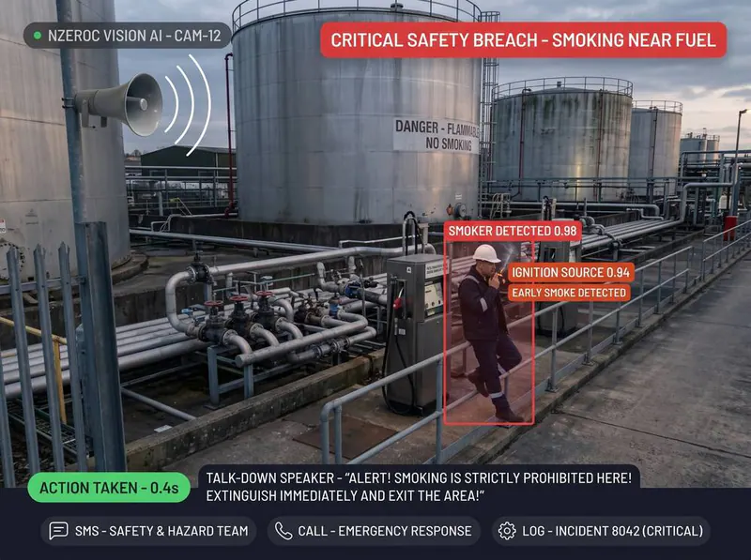The height and width of the screenshot is (560, 751).
Task: Open Log - Incident 8042 (Critical)
Action: tap(601, 531)
